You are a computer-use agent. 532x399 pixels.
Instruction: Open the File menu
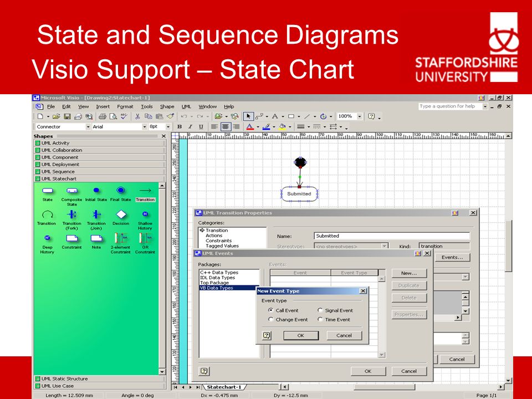point(51,106)
